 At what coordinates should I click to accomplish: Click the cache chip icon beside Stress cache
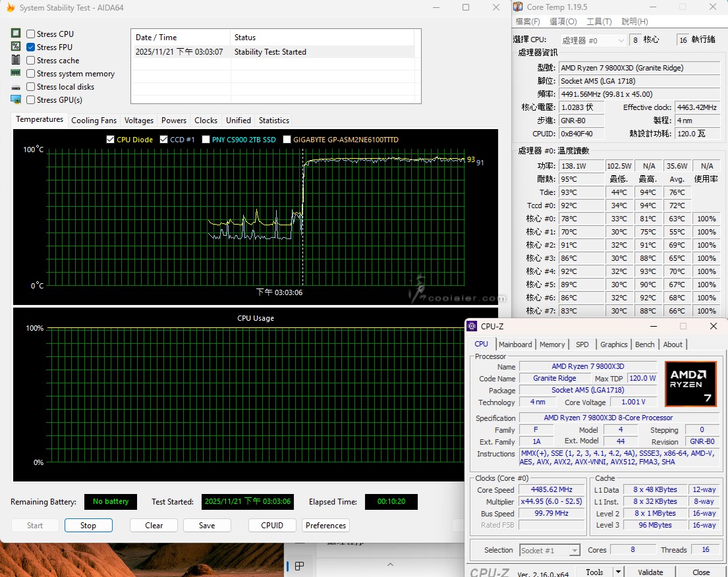click(x=16, y=60)
